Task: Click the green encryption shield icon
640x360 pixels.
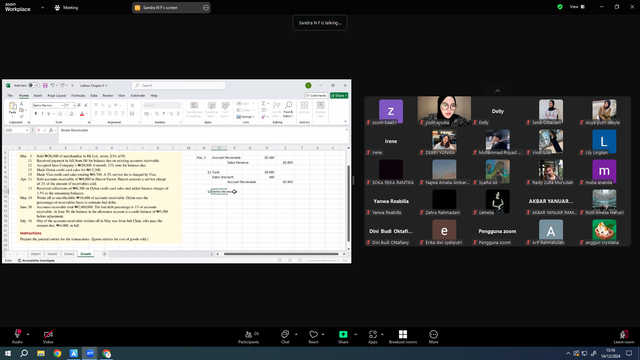Action: point(560,7)
